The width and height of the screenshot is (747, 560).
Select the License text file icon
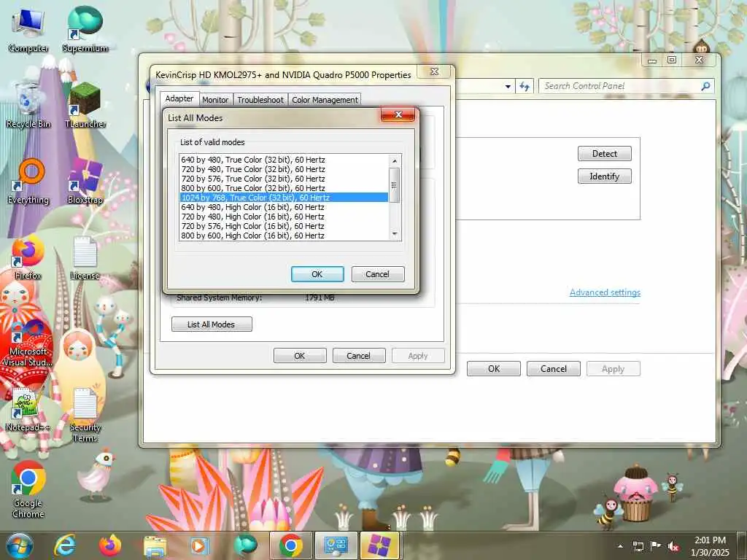click(x=85, y=257)
